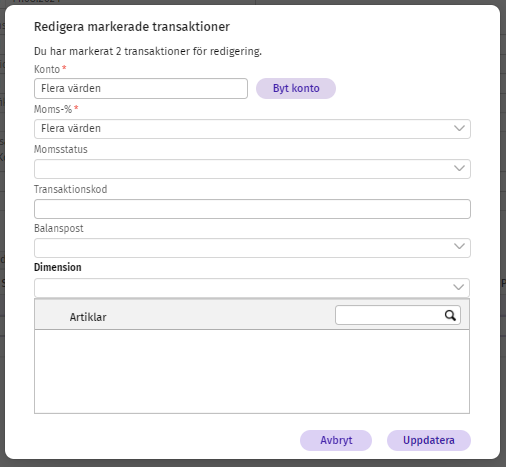Focus the Konto field showing Flera värden
Screen dimensions: 506x467
tap(141, 88)
